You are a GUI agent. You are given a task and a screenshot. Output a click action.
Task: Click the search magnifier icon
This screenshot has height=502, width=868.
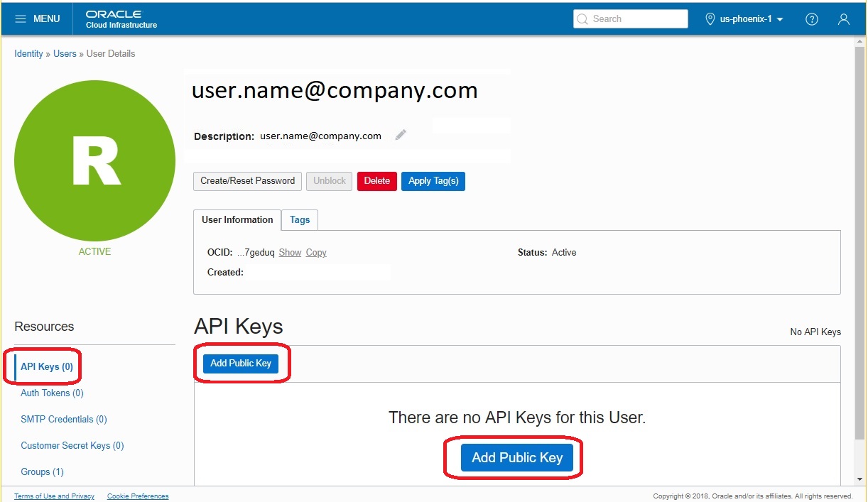coord(582,18)
